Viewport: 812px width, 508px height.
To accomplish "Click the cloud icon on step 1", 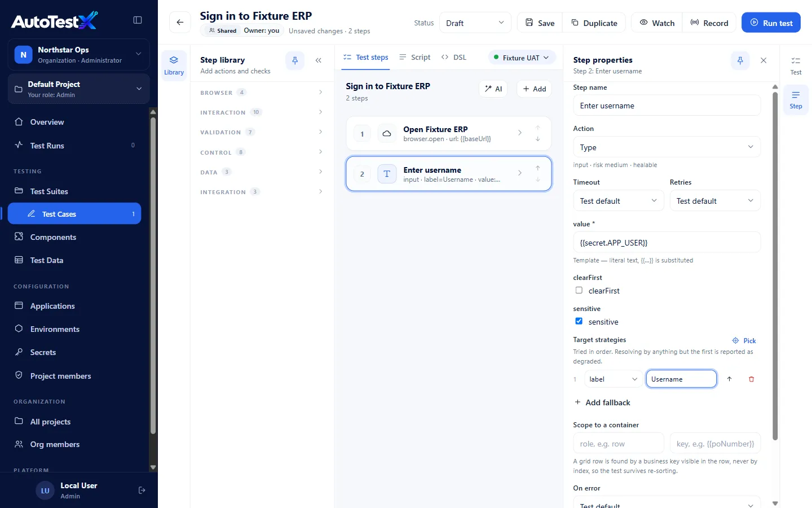I will point(387,134).
